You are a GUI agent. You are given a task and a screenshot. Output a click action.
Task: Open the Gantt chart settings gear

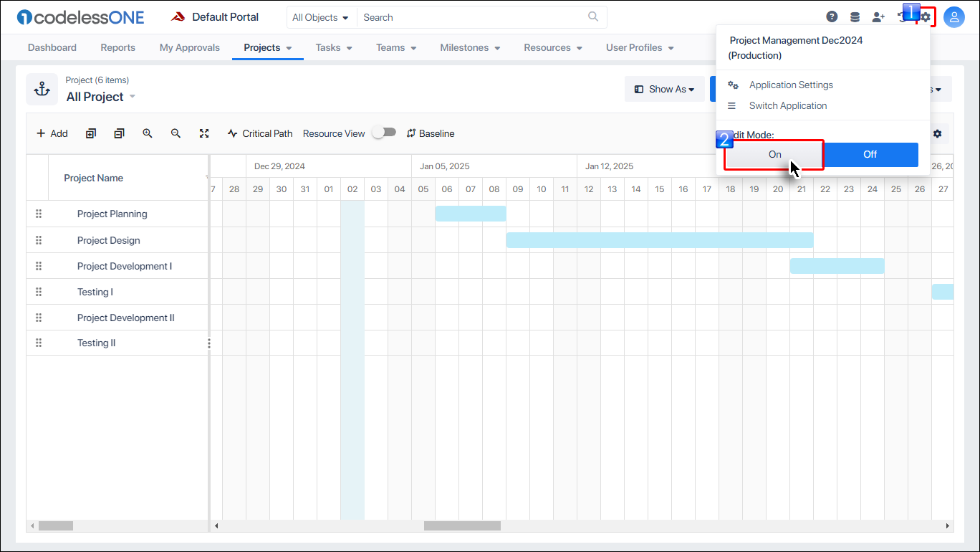tap(937, 133)
